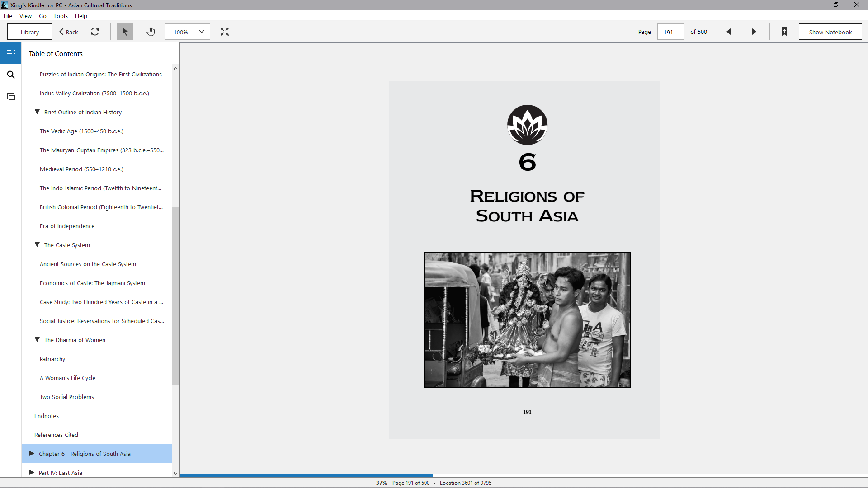Go to Medieval Period entry

coord(81,169)
